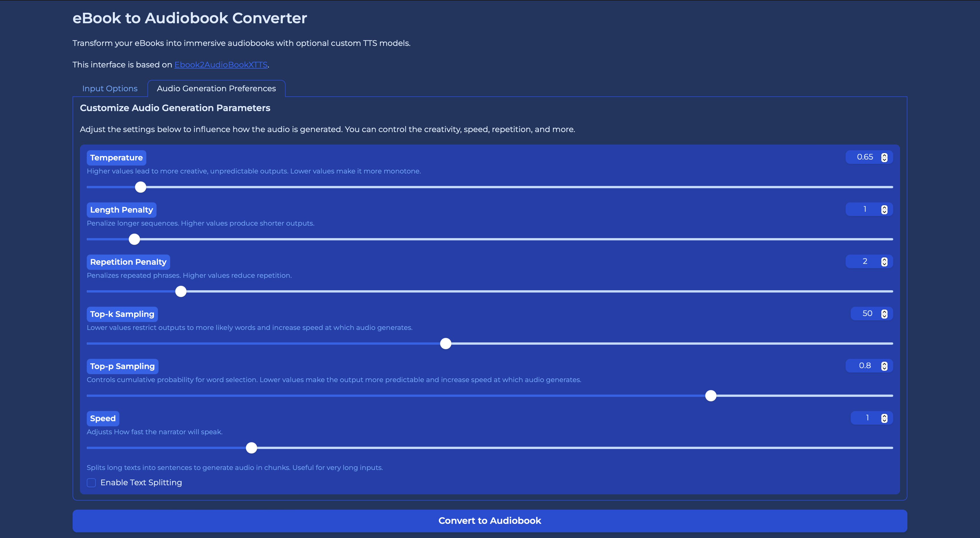Viewport: 980px width, 538px height.
Task: Click the Top-k Sampling stepper arrows
Action: [x=884, y=314]
